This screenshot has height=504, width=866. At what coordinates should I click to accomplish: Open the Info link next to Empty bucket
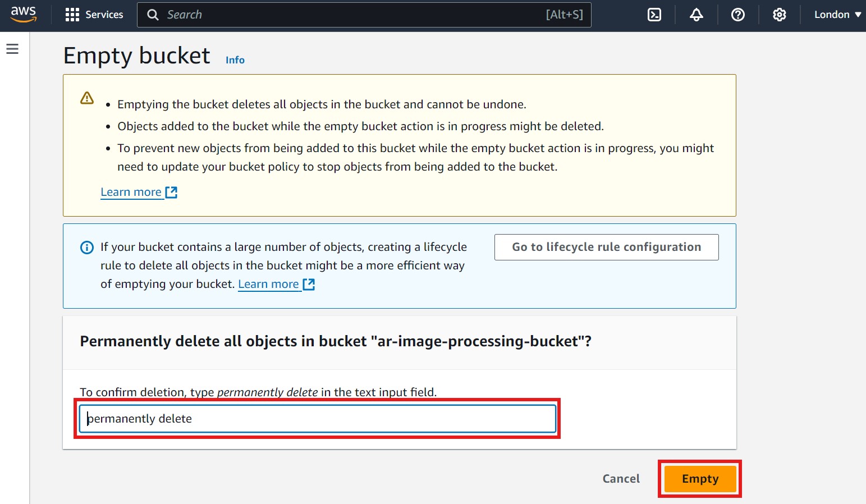coord(235,60)
